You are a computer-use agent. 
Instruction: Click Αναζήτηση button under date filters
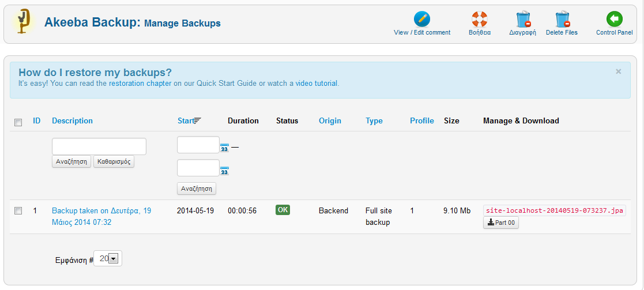197,189
